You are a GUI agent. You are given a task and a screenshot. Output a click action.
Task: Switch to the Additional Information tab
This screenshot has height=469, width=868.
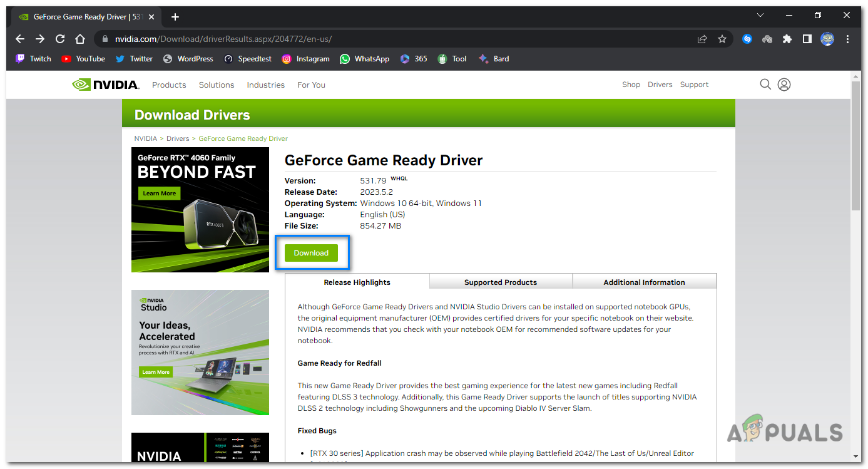click(x=644, y=282)
